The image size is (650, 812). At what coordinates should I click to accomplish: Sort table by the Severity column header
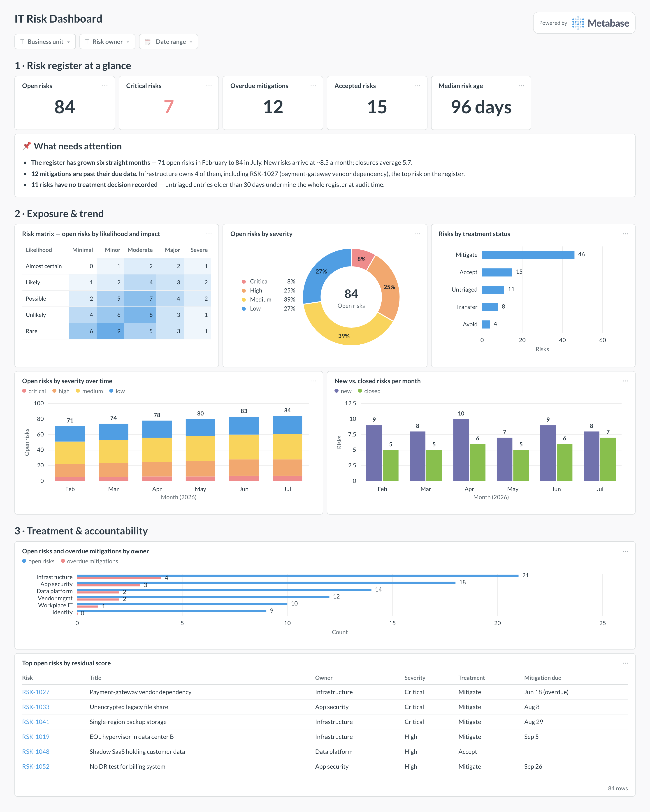(x=415, y=678)
